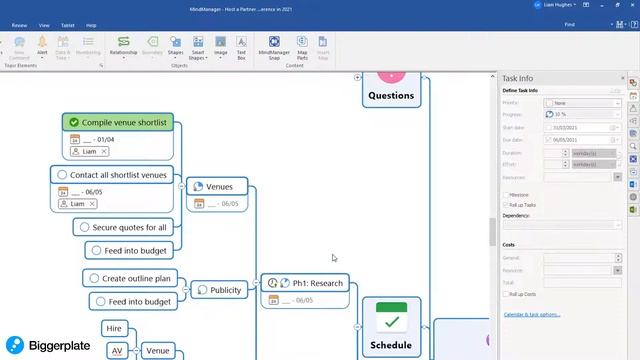The height and width of the screenshot is (360, 640).
Task: Mark Feed into budget circle under Venues
Action: point(96,251)
